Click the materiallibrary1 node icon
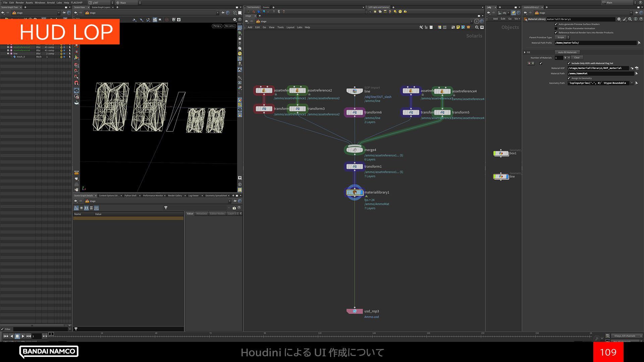This screenshot has height=362, width=644. click(x=355, y=192)
